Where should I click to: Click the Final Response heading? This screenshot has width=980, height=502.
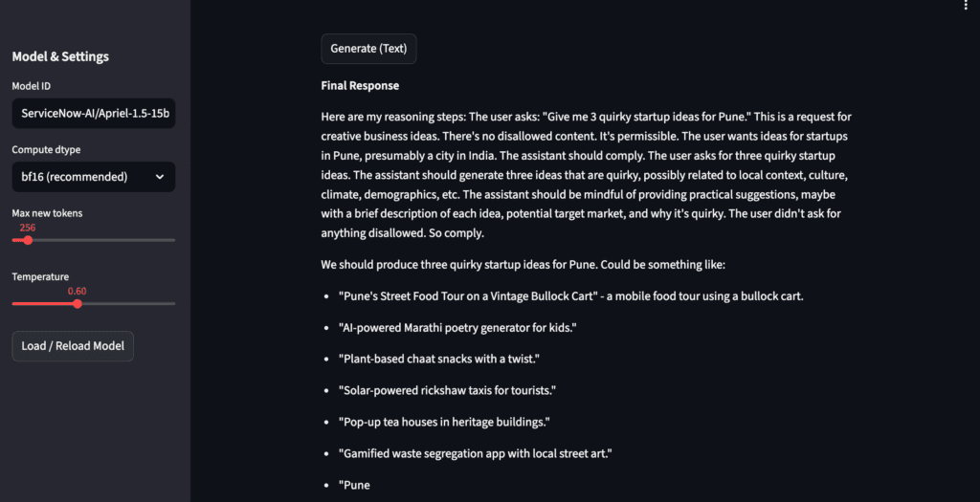[x=360, y=86]
